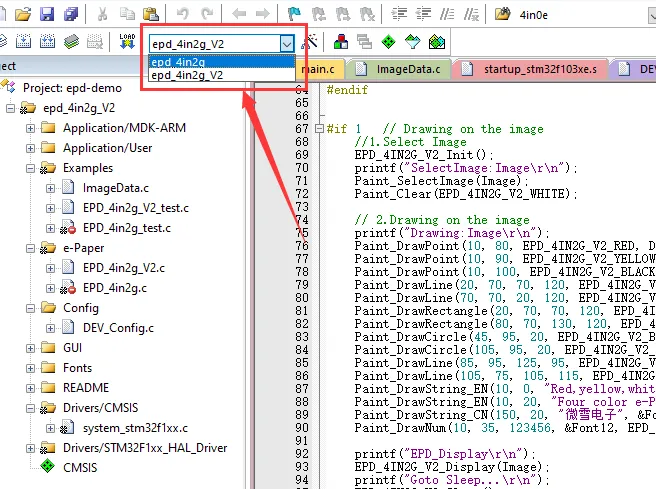
Task: Choose epd_4in2g_V2 from the target list
Action: tap(222, 75)
